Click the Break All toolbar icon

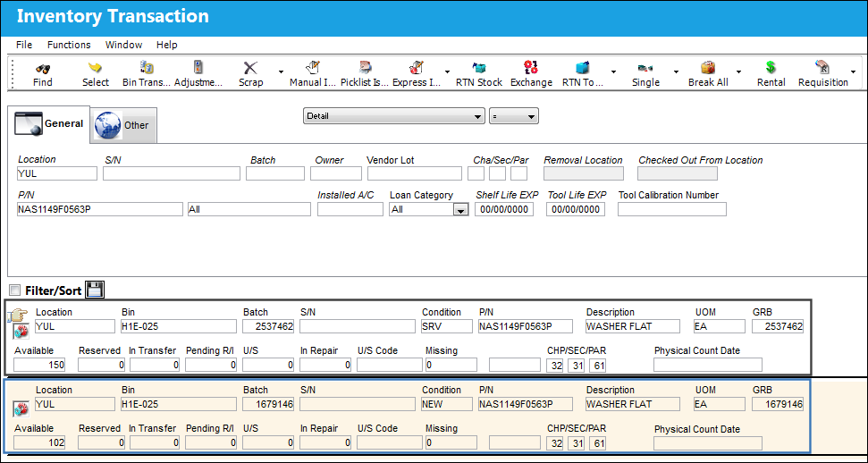coord(708,68)
